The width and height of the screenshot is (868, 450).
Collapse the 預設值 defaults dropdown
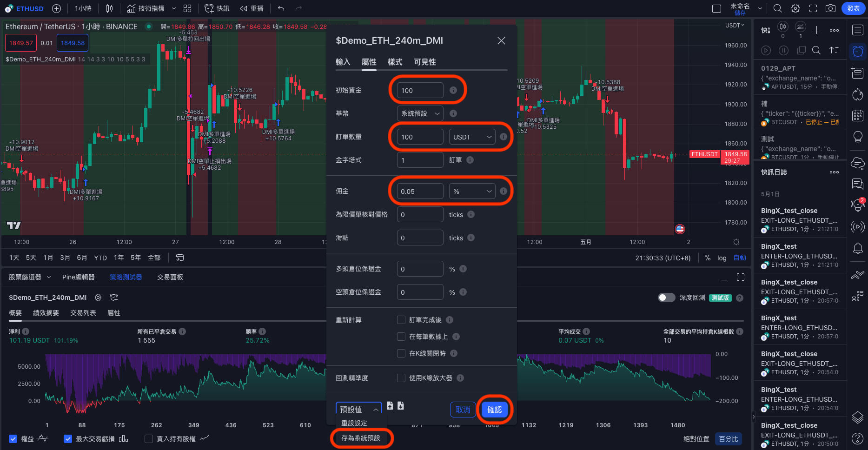tap(358, 409)
